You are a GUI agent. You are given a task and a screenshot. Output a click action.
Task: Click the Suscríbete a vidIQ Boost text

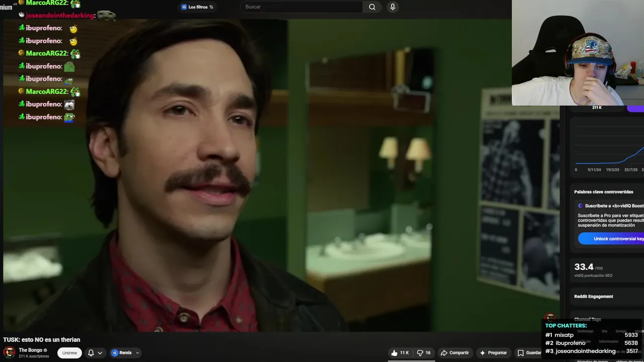614,206
